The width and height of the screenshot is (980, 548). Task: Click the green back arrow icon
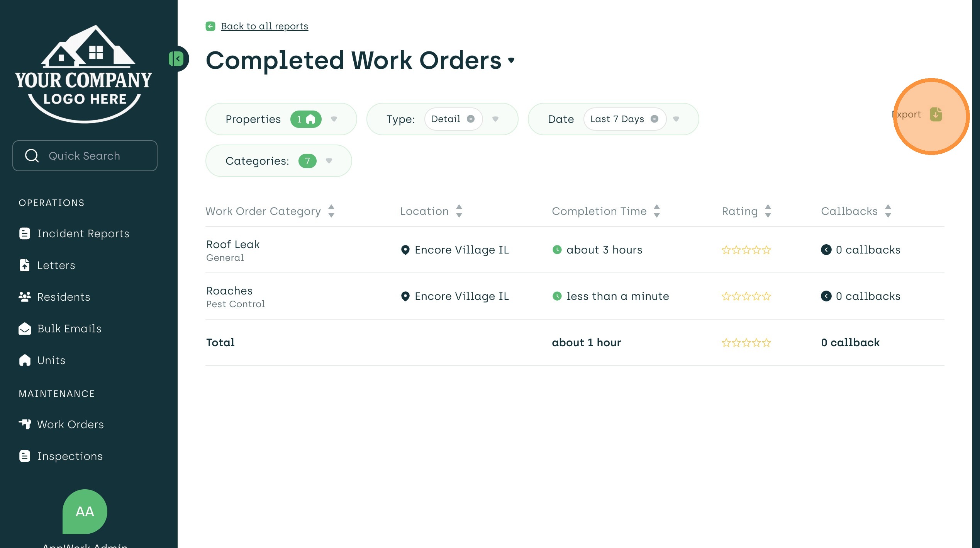[x=210, y=26]
